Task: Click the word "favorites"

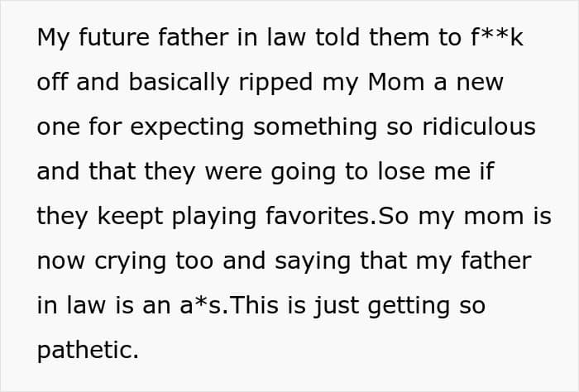Action: click(x=318, y=216)
